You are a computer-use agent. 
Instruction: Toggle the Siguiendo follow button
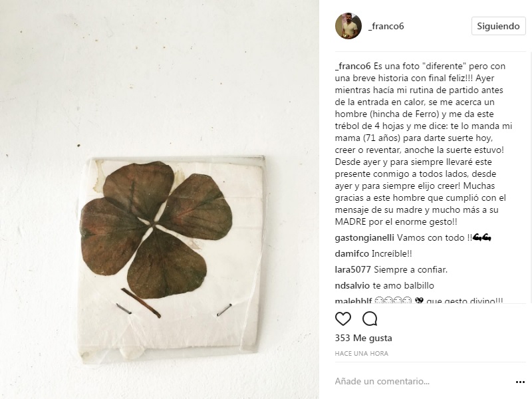[498, 26]
